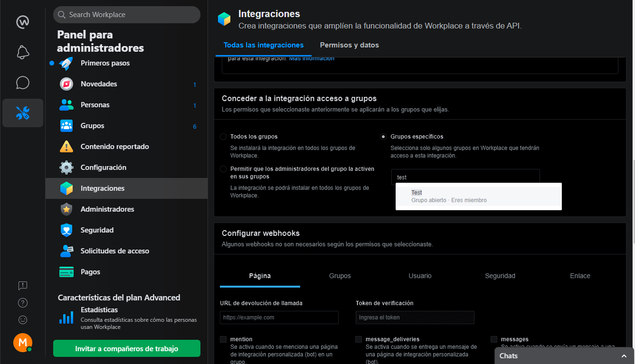Screen dimensions: 635x364
Task: Select Permitir que los administradores radio option
Action: 223,169
